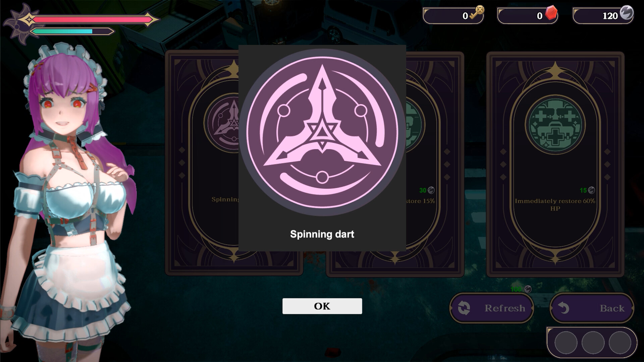Click the Refresh button
Viewport: 644px width, 362px height.
pos(491,308)
